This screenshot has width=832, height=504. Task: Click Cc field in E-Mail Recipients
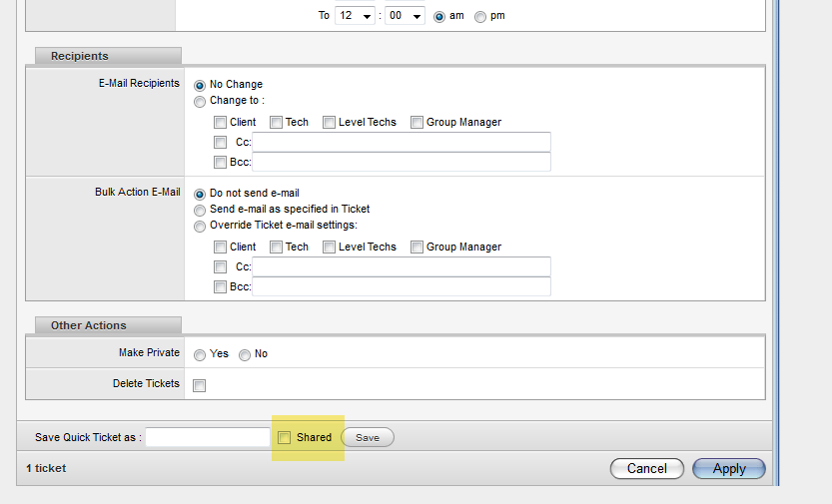[x=402, y=142]
